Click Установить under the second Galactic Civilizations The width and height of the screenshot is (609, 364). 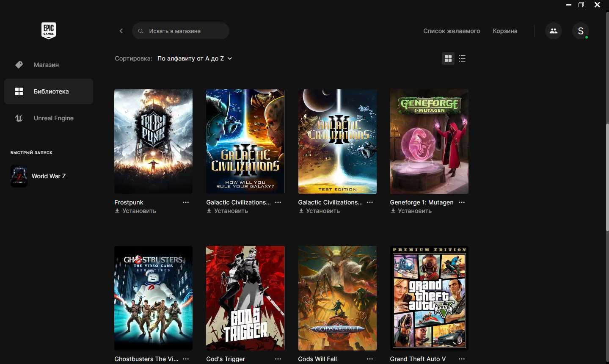[x=323, y=211]
